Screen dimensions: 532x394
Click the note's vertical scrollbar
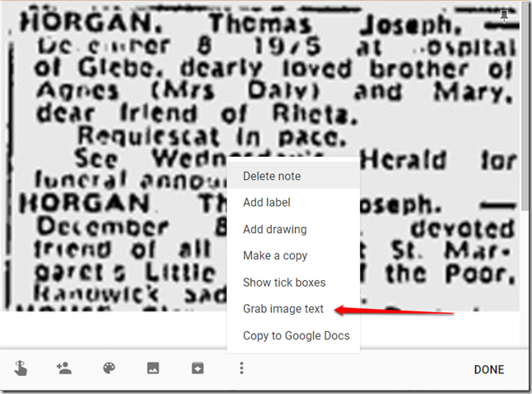coord(526,105)
